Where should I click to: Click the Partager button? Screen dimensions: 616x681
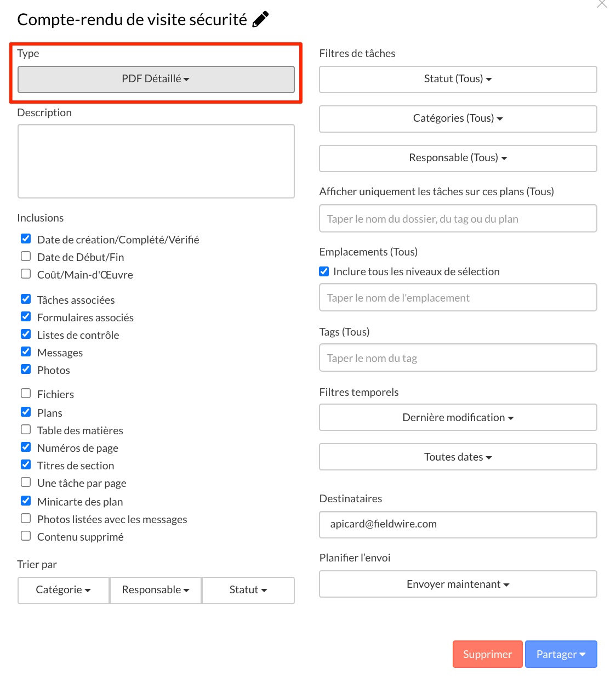click(x=560, y=654)
